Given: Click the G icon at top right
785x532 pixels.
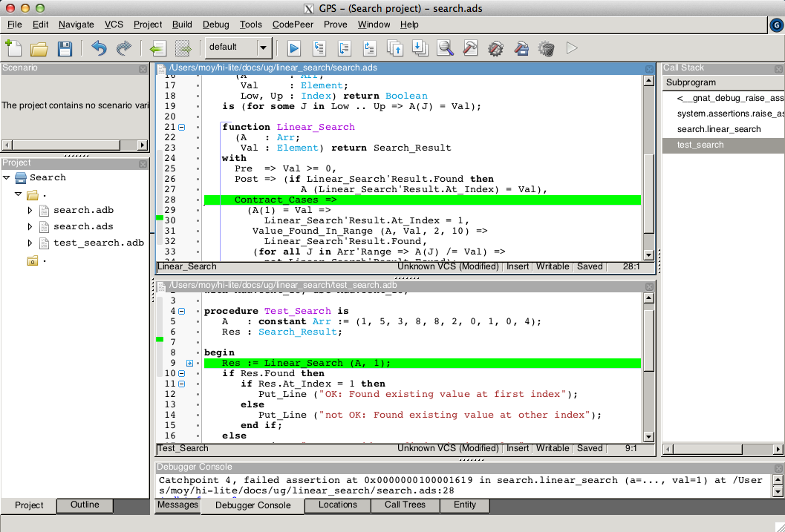Looking at the screenshot, I should [x=777, y=24].
